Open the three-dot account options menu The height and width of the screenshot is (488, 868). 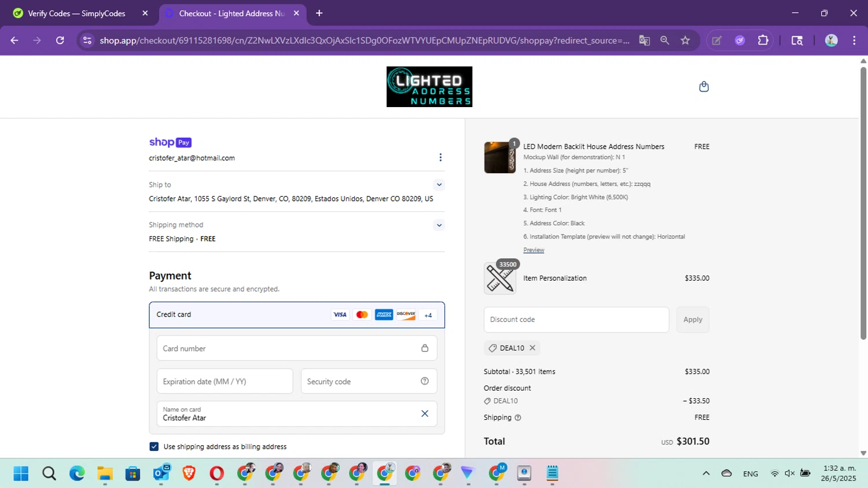440,157
